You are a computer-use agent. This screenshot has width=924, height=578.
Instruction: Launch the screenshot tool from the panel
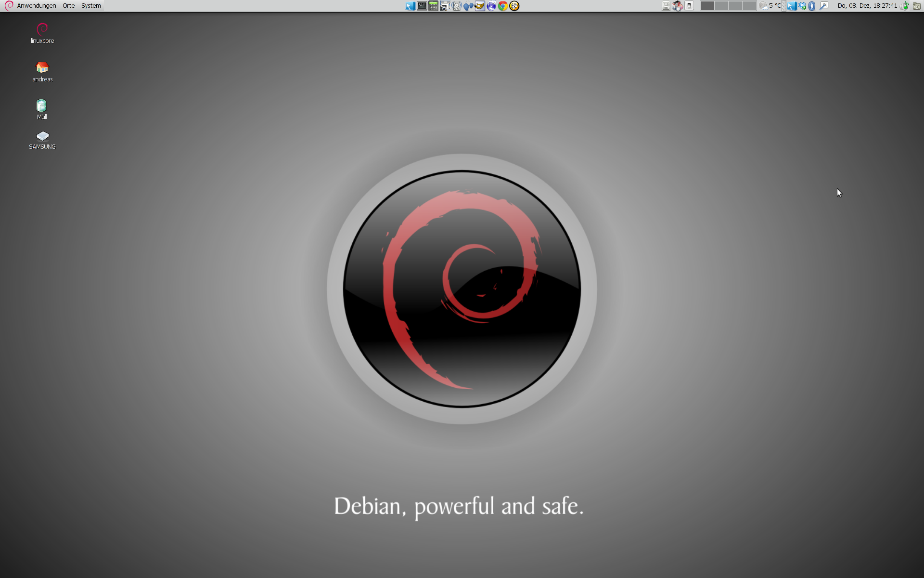(445, 6)
